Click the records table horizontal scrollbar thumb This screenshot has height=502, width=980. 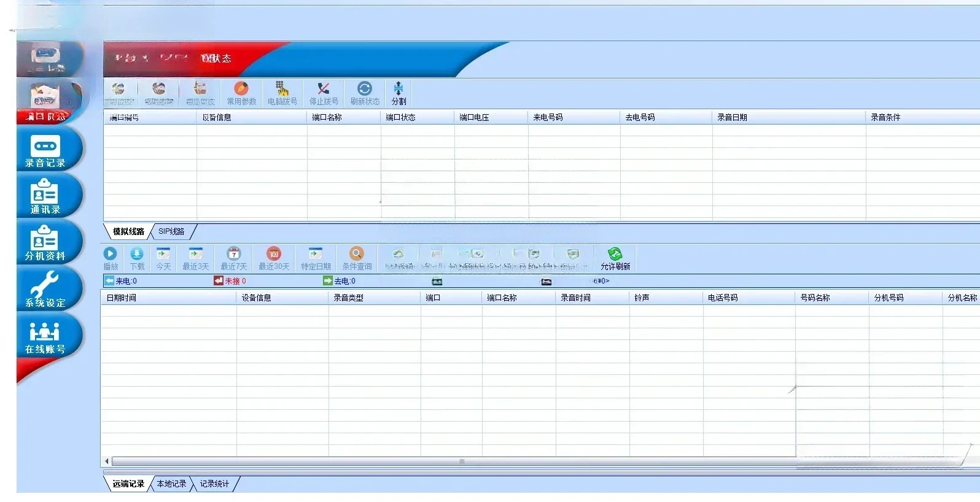(462, 461)
